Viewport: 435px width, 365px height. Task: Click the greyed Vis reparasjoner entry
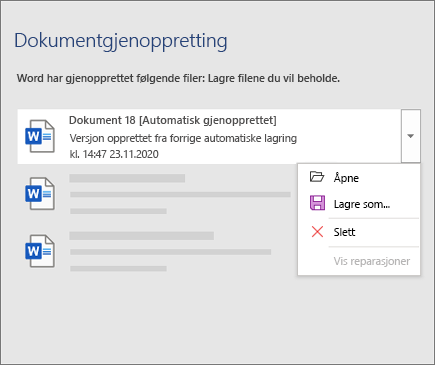coord(359,261)
